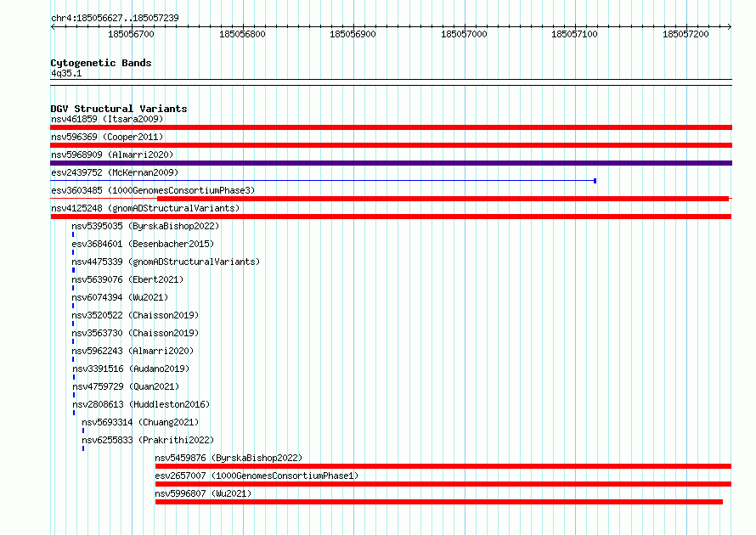Open nsv5459876 (ByrskaBishop2022) label
Screen dimensions: 756x535
click(x=228, y=458)
